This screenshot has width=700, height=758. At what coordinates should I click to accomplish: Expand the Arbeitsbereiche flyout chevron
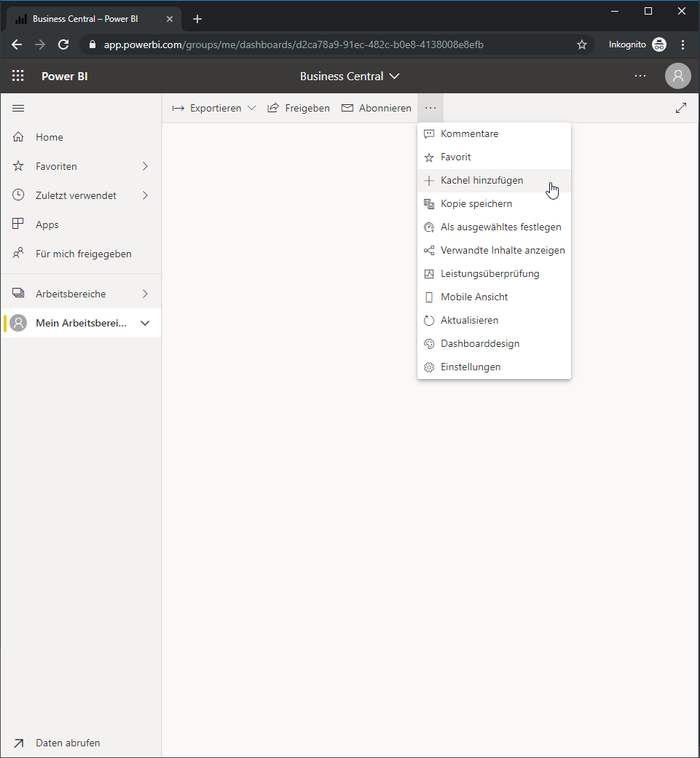click(x=145, y=294)
